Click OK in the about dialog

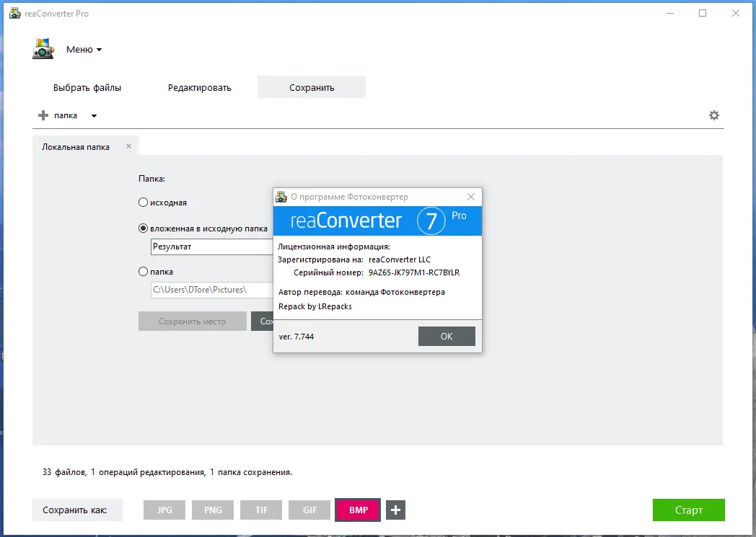pyautogui.click(x=447, y=336)
